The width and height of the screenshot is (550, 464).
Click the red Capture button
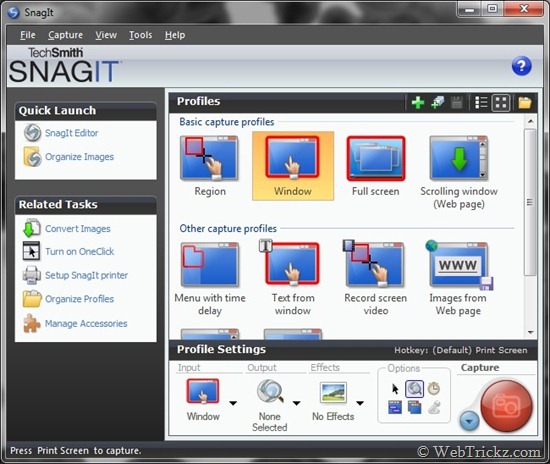coord(506,406)
